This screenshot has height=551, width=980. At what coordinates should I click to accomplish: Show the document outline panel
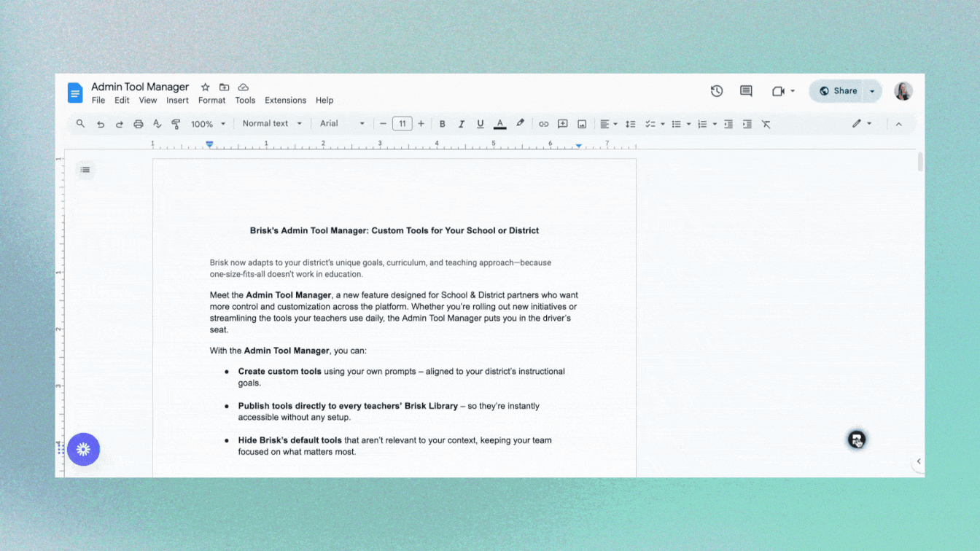[x=85, y=170]
